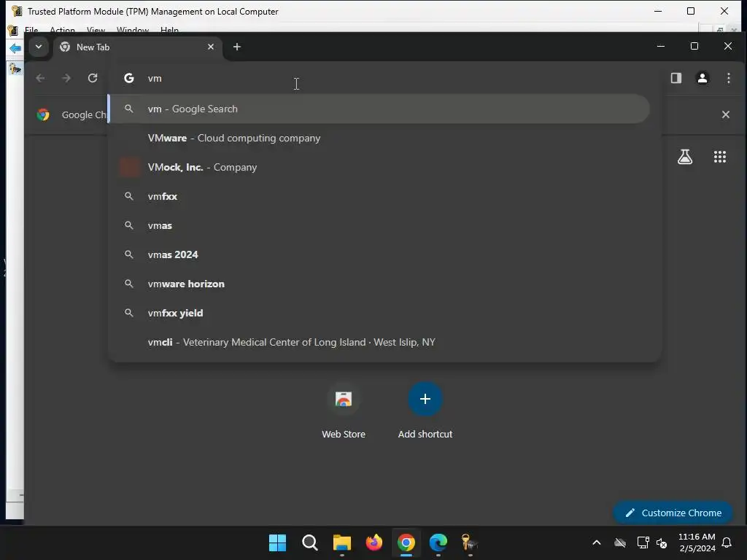The height and width of the screenshot is (560, 747).
Task: Open clock and date 11:16 AM
Action: pos(697,542)
